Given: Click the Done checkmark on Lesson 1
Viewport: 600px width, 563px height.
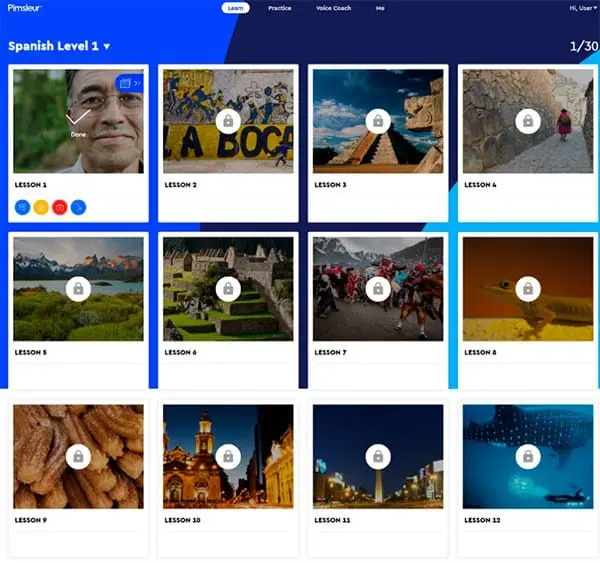Looking at the screenshot, I should (78, 122).
